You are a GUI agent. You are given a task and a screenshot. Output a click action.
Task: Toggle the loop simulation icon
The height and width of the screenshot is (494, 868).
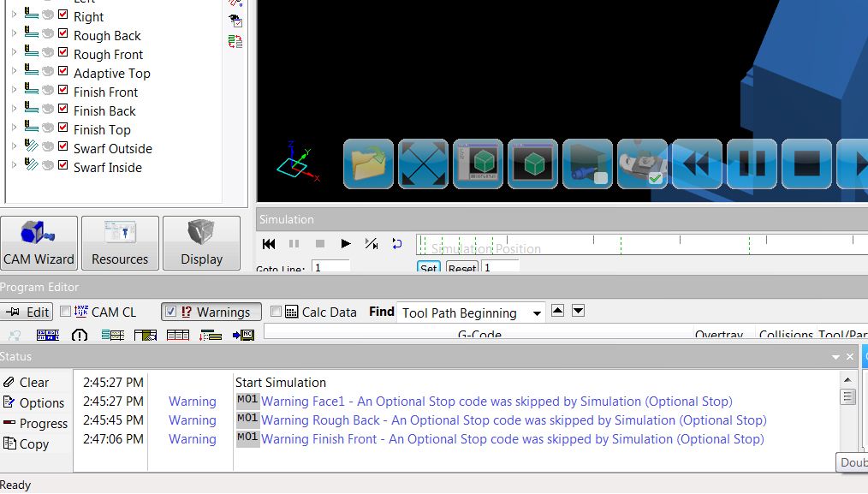(397, 244)
